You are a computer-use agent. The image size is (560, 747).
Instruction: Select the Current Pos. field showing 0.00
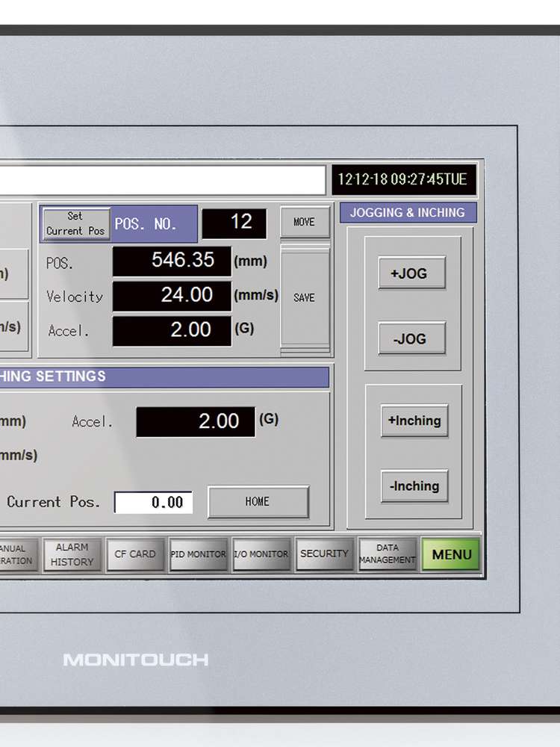(x=153, y=503)
